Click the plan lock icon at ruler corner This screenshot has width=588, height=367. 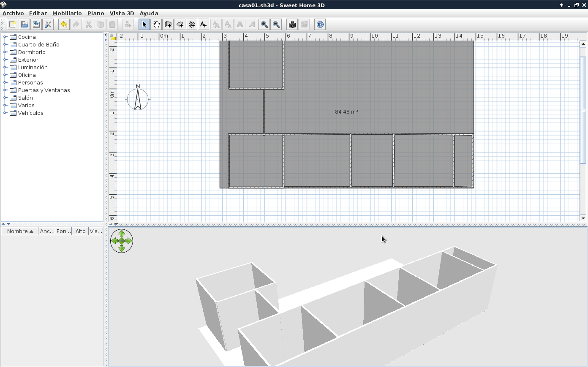pos(113,37)
